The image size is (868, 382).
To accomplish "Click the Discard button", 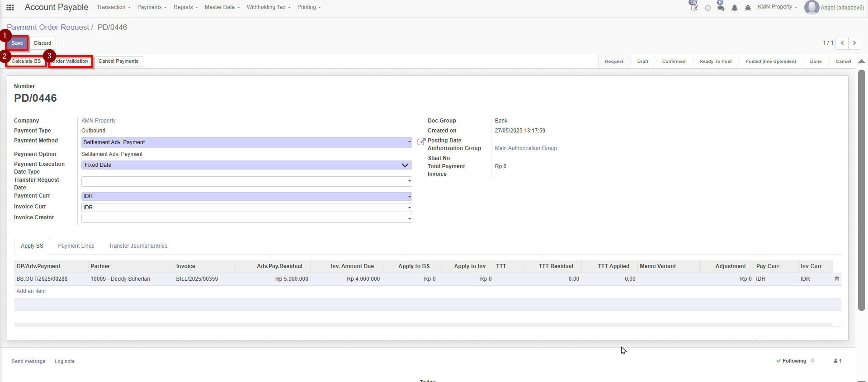I will coord(42,43).
